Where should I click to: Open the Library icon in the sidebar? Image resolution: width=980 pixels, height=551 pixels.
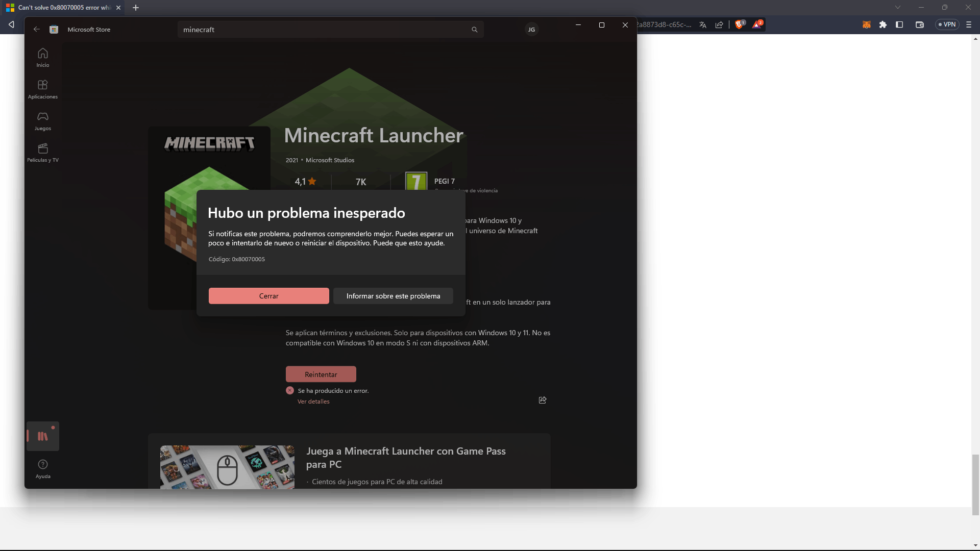coord(43,436)
